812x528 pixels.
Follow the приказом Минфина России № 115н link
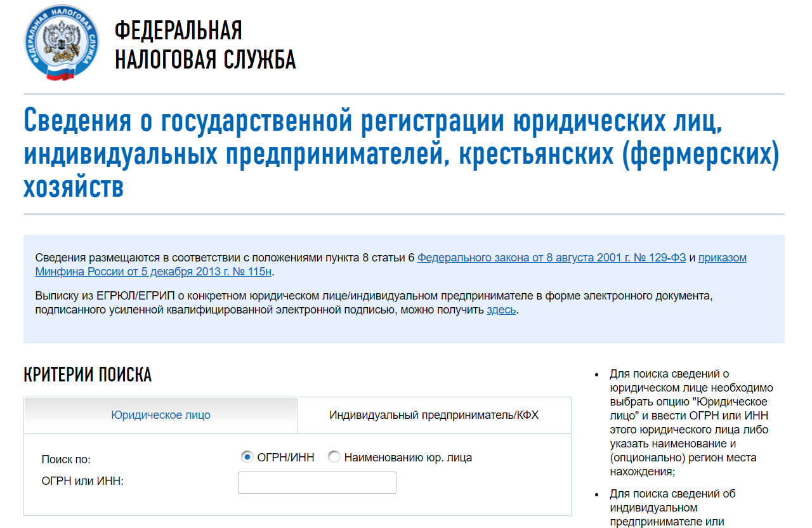391,265
